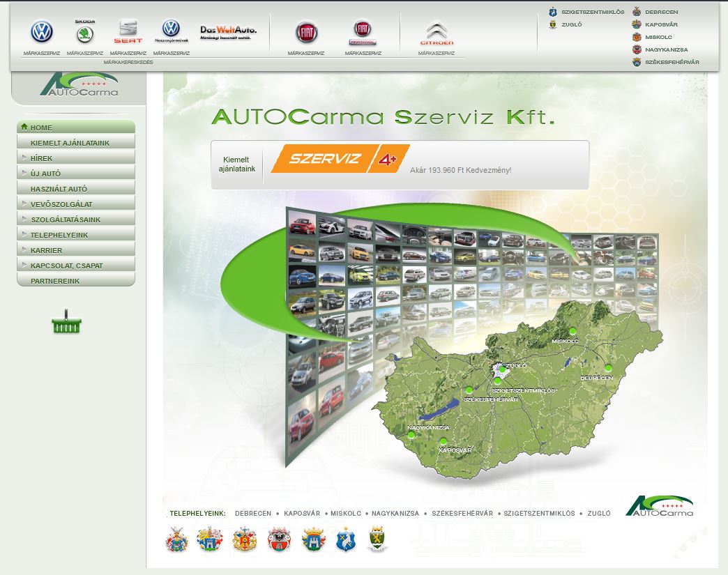This screenshot has width=728, height=575.
Task: Click the Szigetszentmiklós crest in the top bar
Action: pyautogui.click(x=552, y=12)
